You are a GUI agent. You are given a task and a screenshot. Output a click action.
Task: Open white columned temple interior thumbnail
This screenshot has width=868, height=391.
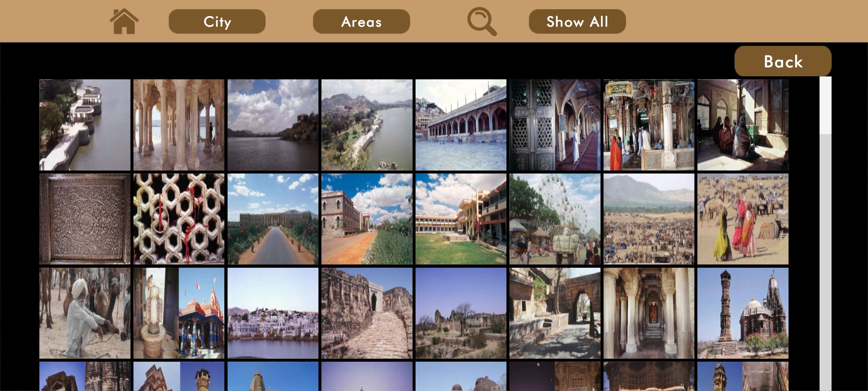click(649, 313)
